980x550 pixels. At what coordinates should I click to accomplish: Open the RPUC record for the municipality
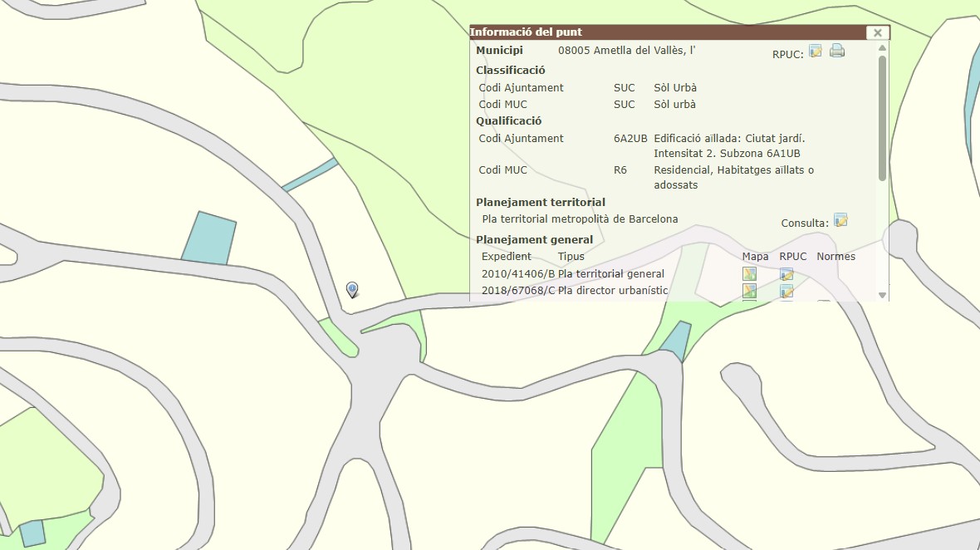coord(816,52)
